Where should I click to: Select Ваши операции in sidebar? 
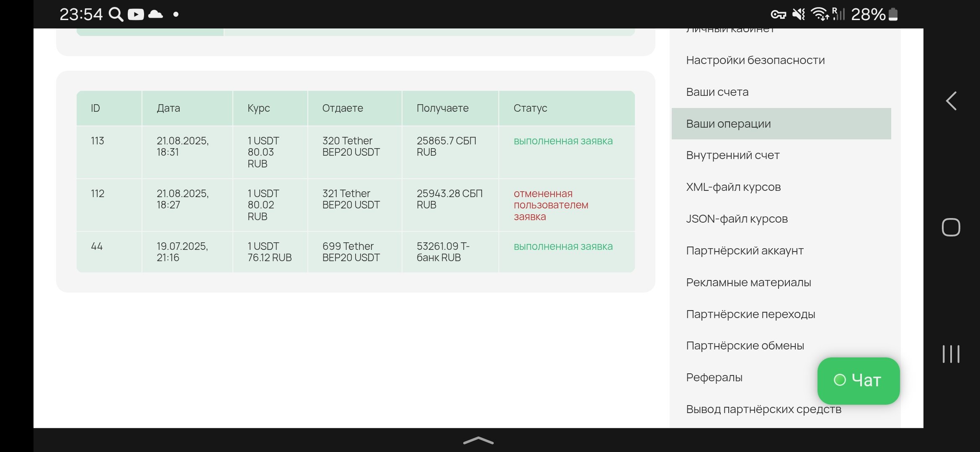(x=728, y=124)
